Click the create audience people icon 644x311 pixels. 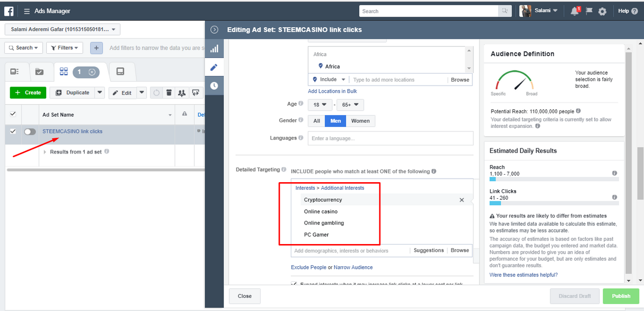(182, 93)
